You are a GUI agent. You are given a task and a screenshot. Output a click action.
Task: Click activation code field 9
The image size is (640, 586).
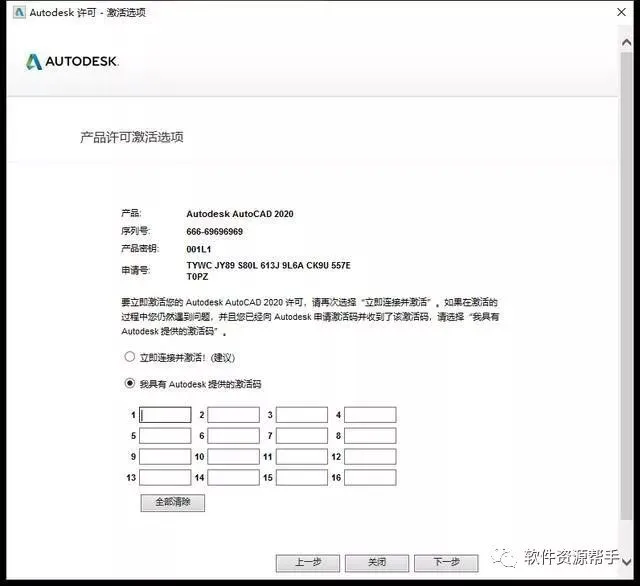coord(165,457)
